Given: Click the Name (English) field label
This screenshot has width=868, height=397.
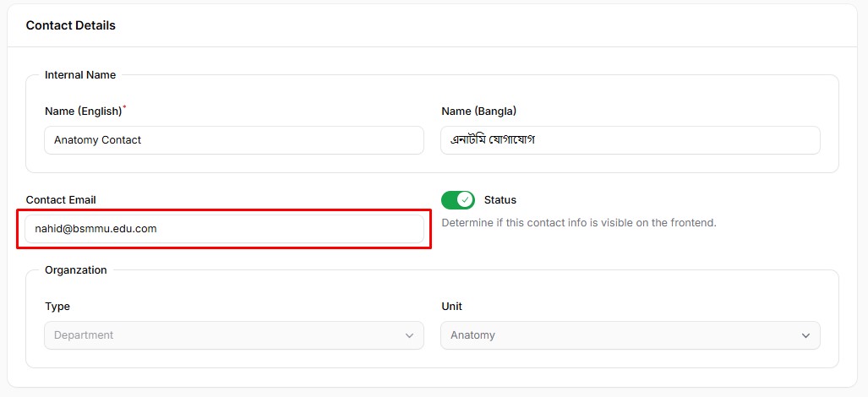Looking at the screenshot, I should (x=83, y=111).
